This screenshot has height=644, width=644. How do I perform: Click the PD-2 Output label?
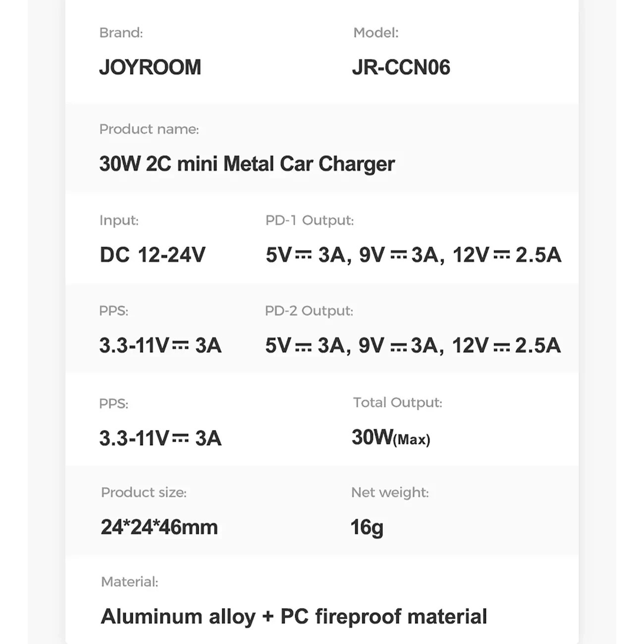[x=309, y=311]
